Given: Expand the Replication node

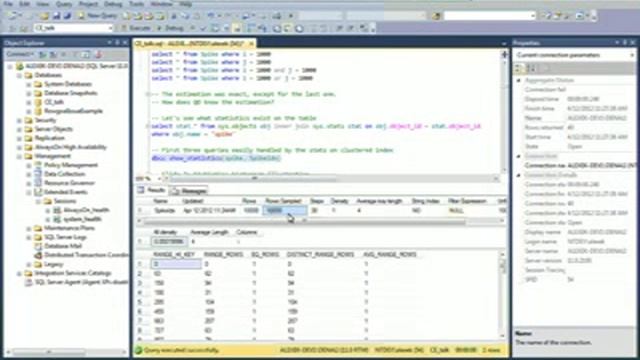Looking at the screenshot, I should [19, 138].
